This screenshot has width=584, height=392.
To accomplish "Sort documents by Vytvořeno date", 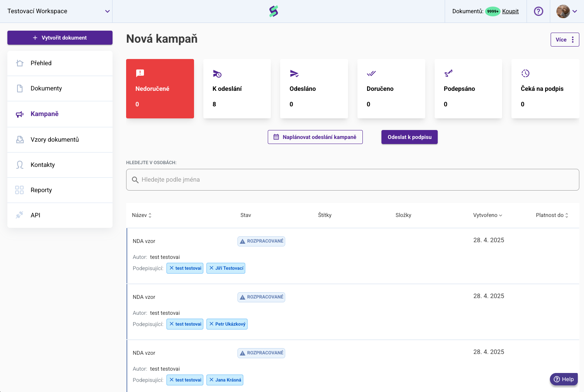I will pyautogui.click(x=487, y=215).
